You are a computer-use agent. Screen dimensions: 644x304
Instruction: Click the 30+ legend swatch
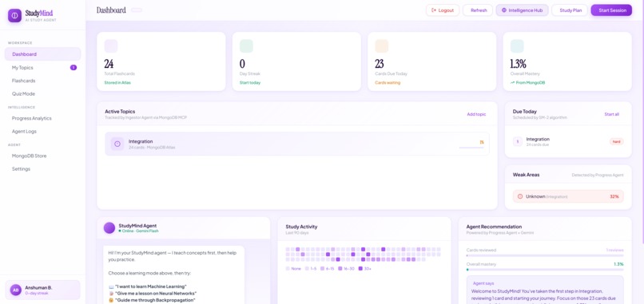click(x=360, y=269)
